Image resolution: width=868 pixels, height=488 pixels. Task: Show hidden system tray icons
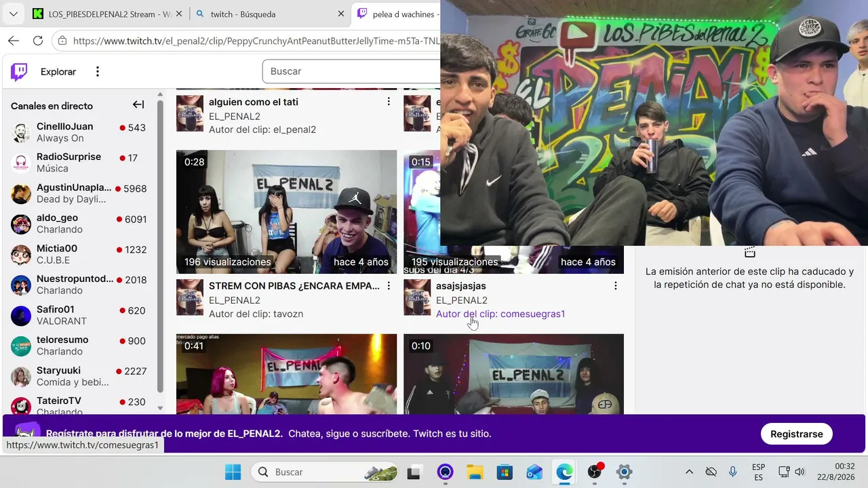click(689, 472)
